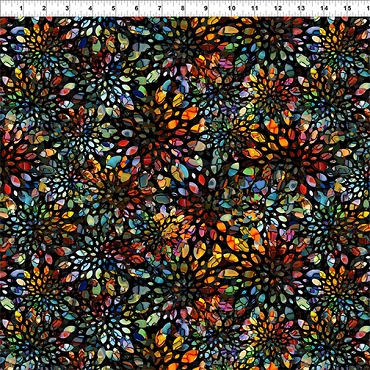Click the number 11 on the ruler
Screen dimensions: 370x370
[x=255, y=8]
